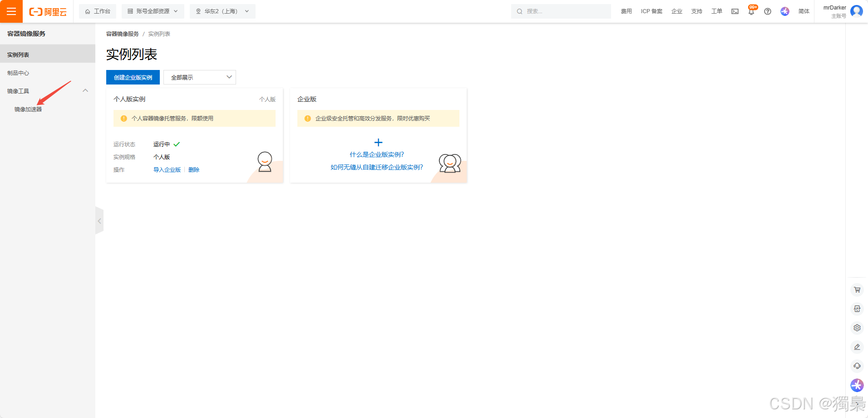Screen dimensions: 868x418
Task: Open the hamburger menu in top-left corner
Action: pyautogui.click(x=11, y=11)
